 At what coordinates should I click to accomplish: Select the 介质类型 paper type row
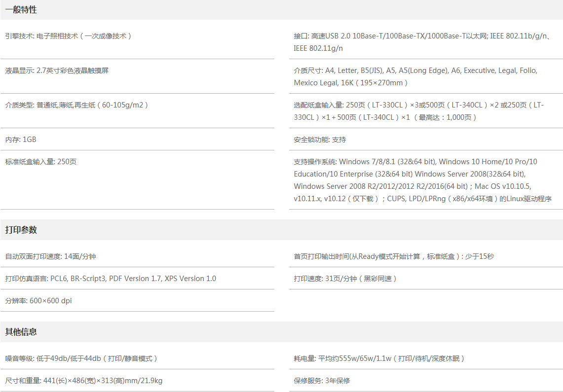76,105
